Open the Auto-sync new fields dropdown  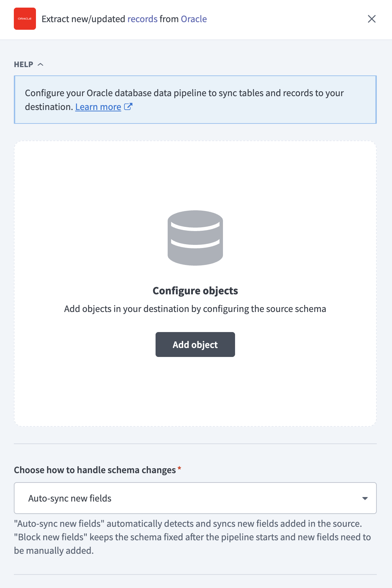coord(195,498)
